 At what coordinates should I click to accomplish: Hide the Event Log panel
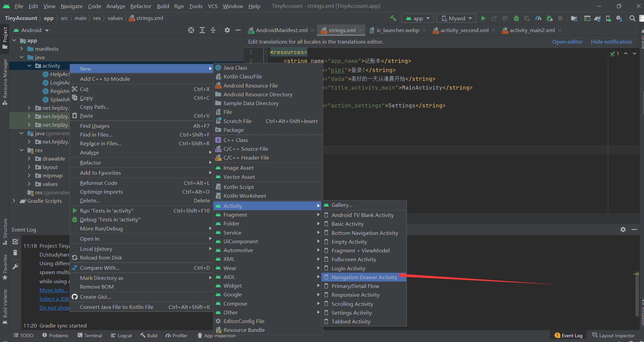point(634,229)
